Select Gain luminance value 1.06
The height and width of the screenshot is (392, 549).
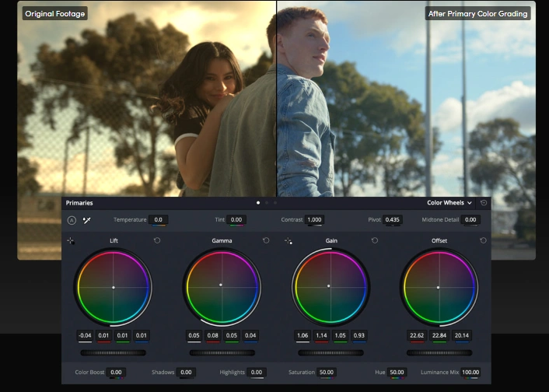302,335
